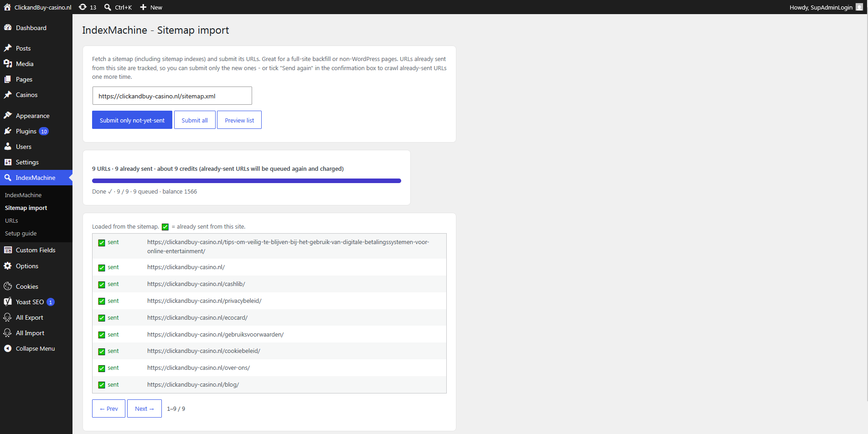Viewport: 868px width, 434px height.
Task: Click the Plugins plug icon
Action: point(8,131)
